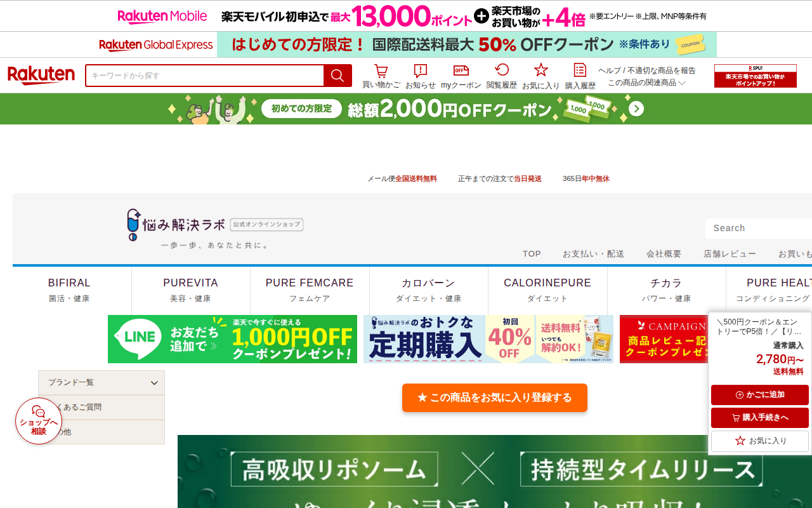This screenshot has width=812, height=508.
Task: Click the 2,780円〜 price text
Action: tap(780, 359)
